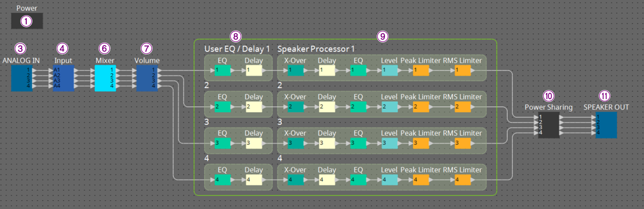644x209 pixels.
Task: Open User Delay block for channel 2
Action: coord(254,107)
